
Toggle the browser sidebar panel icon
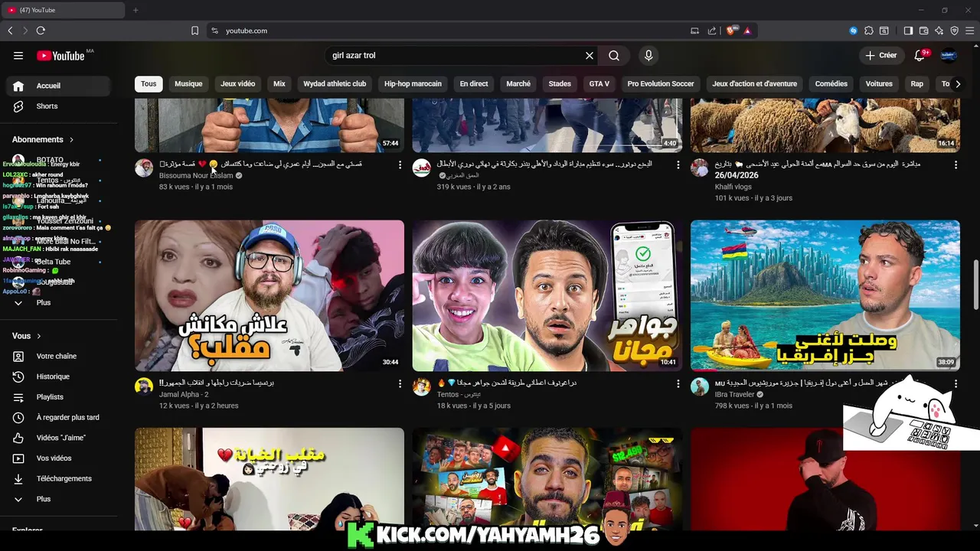pyautogui.click(x=908, y=31)
